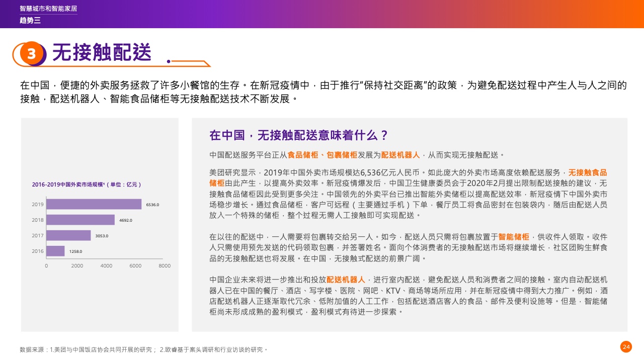Click the page number 24 circle

coord(626,347)
